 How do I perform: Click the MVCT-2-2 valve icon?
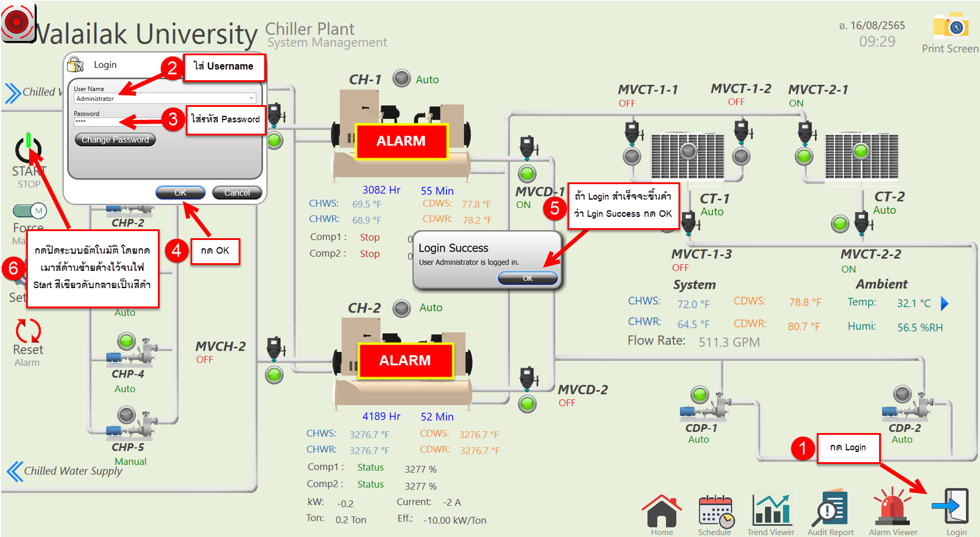pos(863,223)
